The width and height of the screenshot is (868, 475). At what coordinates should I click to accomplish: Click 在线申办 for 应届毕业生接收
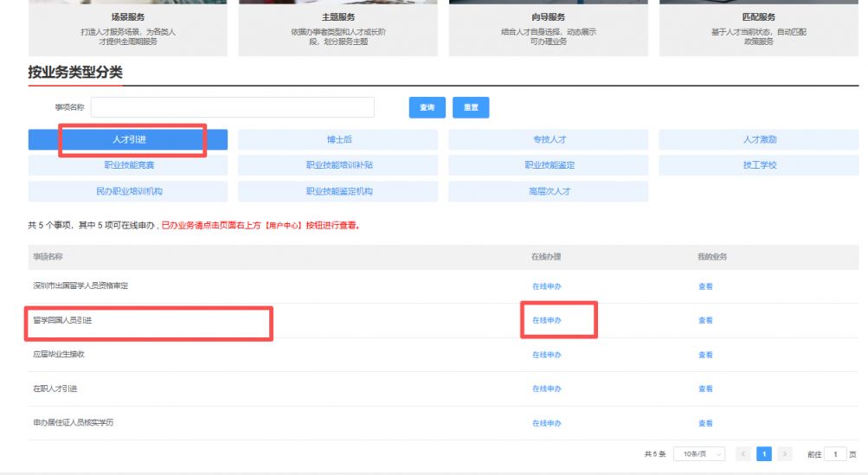(x=546, y=355)
